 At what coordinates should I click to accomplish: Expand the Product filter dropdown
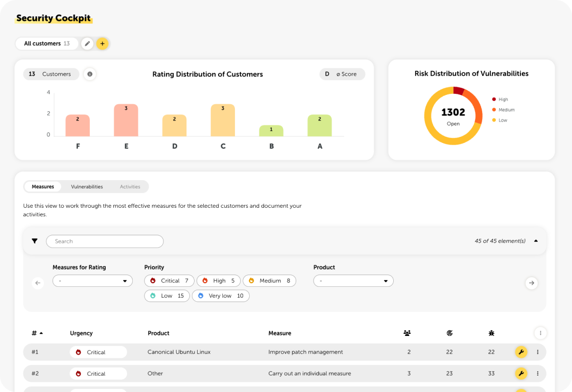[353, 281]
